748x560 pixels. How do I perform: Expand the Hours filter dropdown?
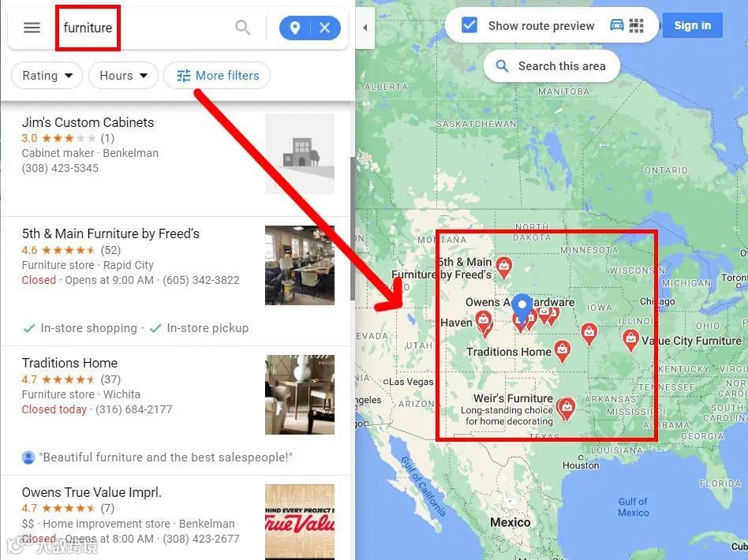click(x=123, y=76)
